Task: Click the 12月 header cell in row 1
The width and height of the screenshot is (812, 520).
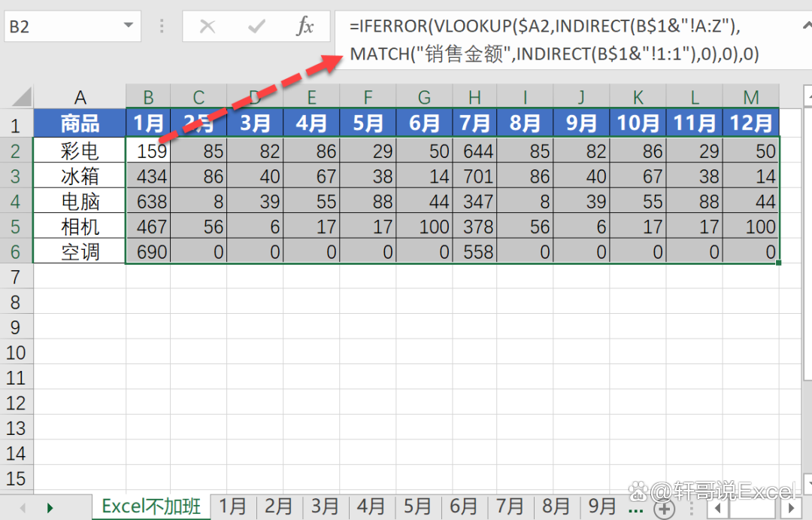Action: pos(751,123)
